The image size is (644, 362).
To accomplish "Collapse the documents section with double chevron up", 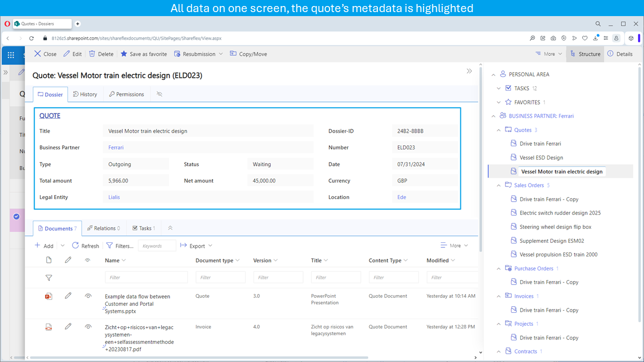I will click(170, 228).
